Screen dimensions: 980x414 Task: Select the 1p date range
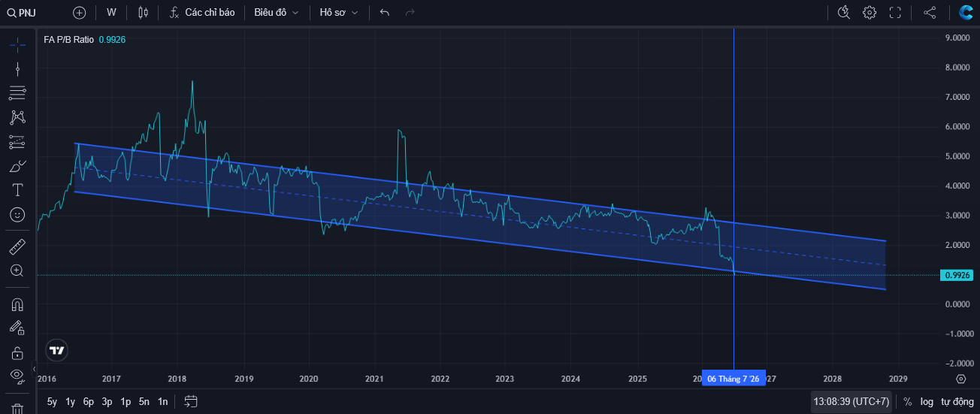(x=126, y=402)
